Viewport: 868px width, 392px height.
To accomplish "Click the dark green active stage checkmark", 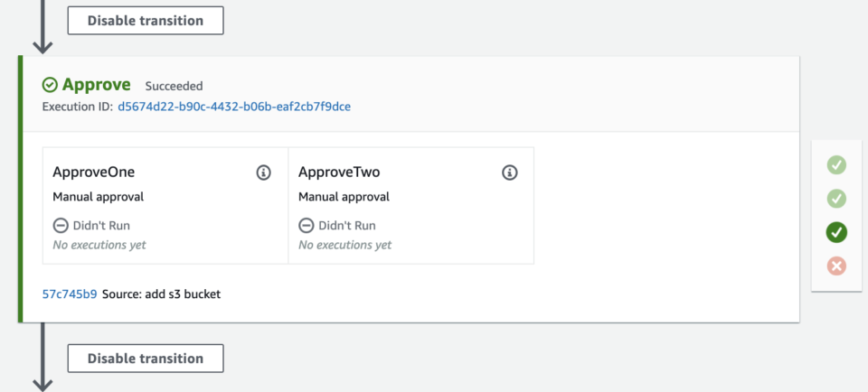I will (836, 232).
